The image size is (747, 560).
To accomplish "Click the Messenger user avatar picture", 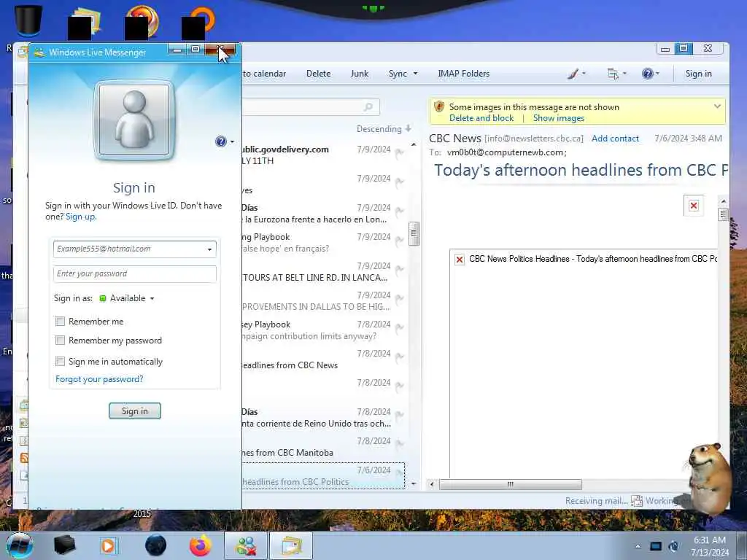I will click(x=134, y=120).
